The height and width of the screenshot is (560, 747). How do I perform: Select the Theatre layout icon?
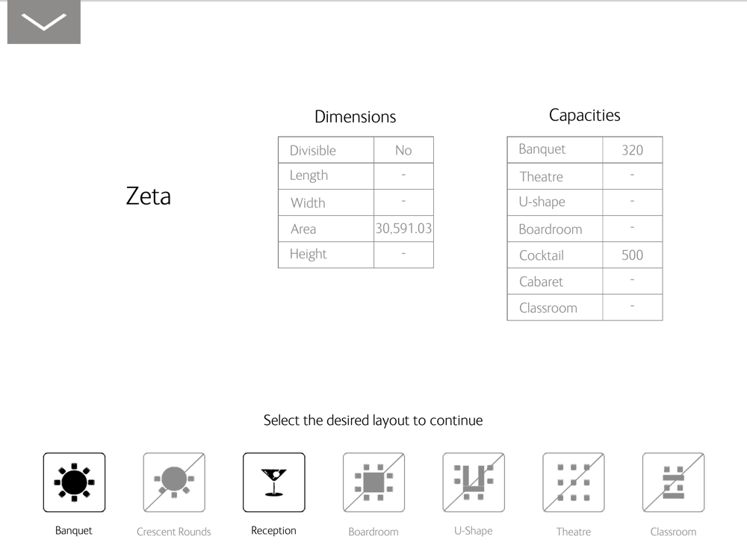(574, 482)
